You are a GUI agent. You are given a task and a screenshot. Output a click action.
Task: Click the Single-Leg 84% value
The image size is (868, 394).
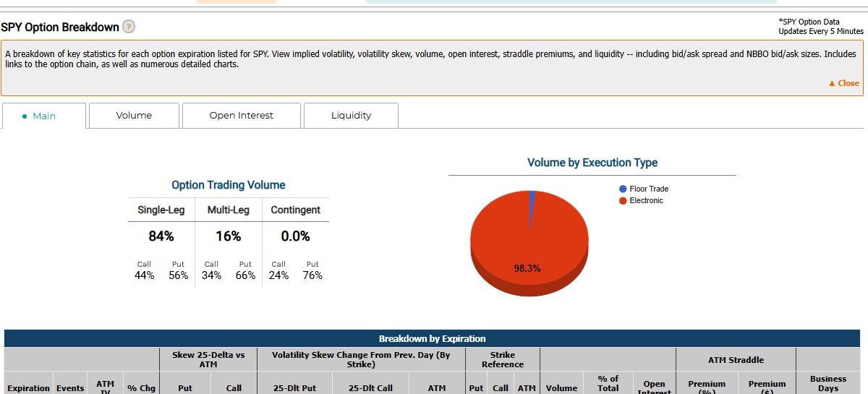click(x=161, y=236)
